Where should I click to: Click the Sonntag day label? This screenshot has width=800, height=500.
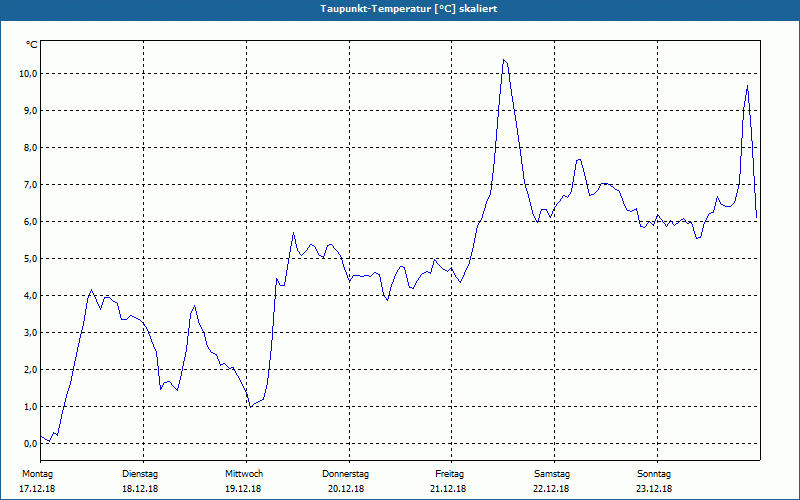(x=654, y=474)
